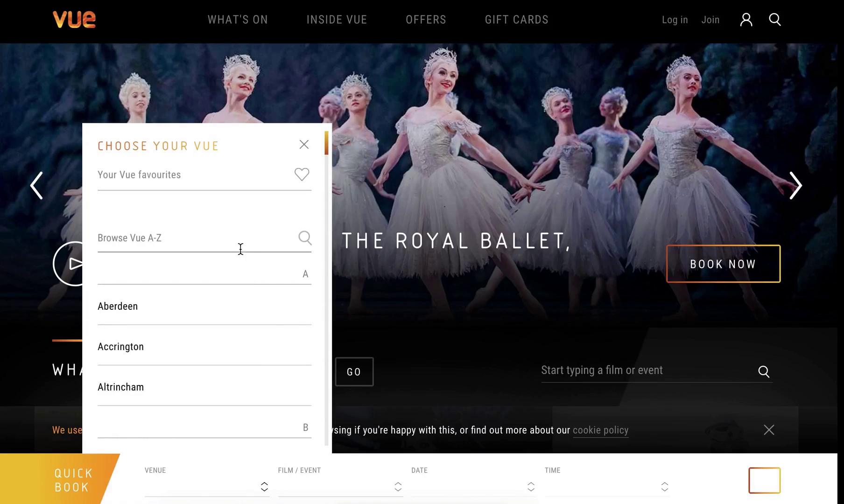Open WHAT'S ON menu
This screenshot has width=844, height=504.
pyautogui.click(x=238, y=20)
